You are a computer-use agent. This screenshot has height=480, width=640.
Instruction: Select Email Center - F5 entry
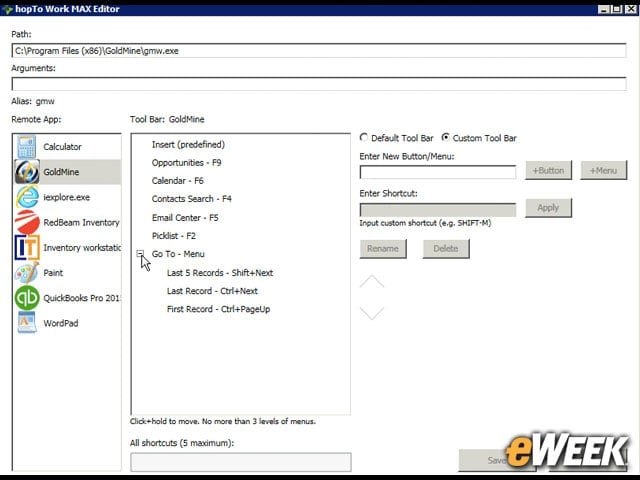tap(185, 218)
